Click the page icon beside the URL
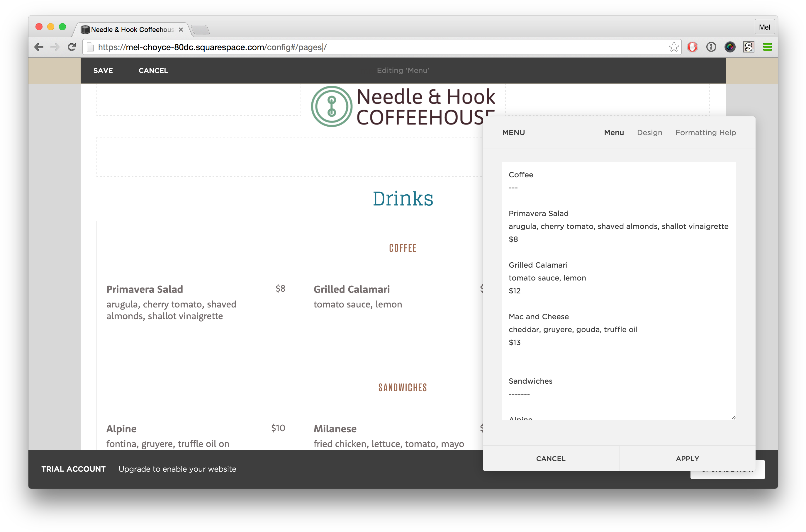 click(90, 47)
